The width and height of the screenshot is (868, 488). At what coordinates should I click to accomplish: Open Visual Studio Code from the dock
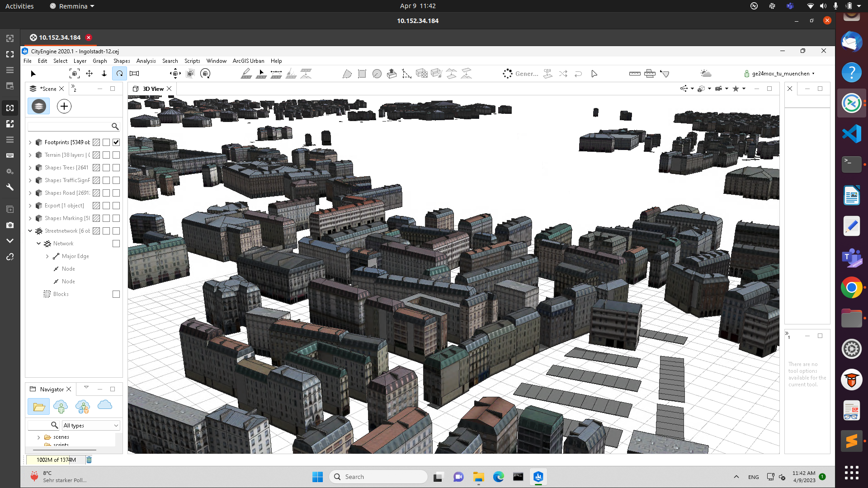[851, 134]
